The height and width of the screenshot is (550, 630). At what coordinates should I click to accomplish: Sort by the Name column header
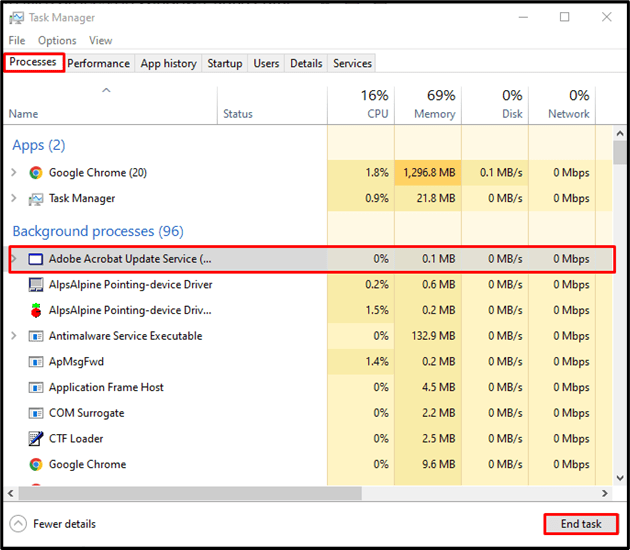click(110, 106)
